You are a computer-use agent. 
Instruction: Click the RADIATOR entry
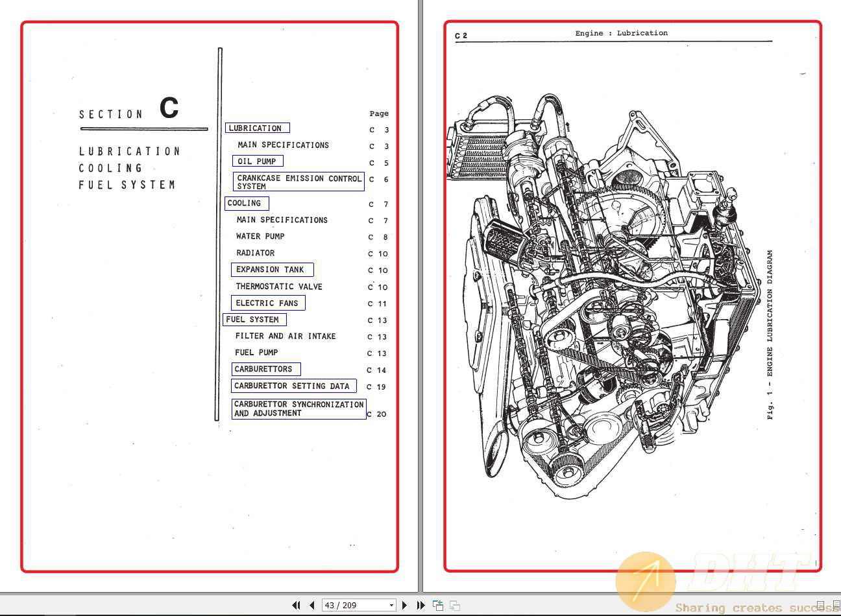(255, 254)
